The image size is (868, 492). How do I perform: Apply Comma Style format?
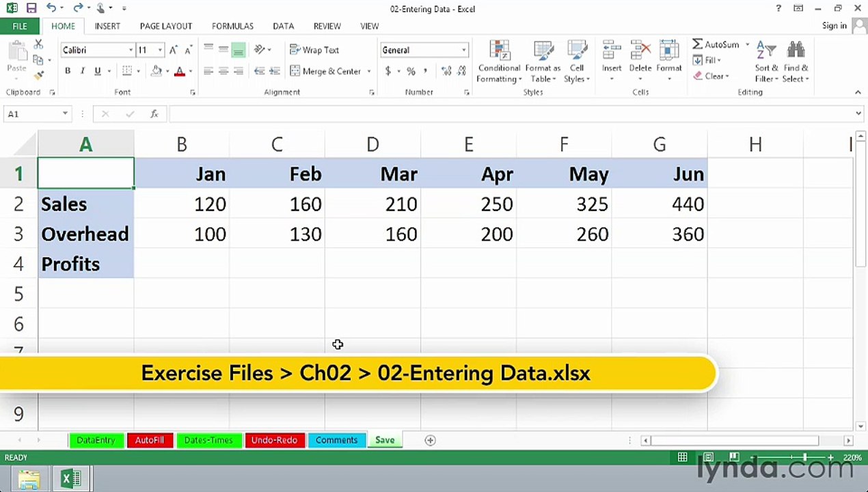coord(426,71)
